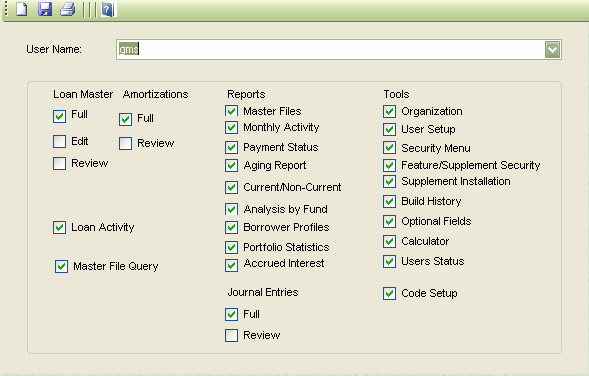This screenshot has width=589, height=376.
Task: Uncheck the Calculator tool checkbox
Action: click(x=390, y=241)
